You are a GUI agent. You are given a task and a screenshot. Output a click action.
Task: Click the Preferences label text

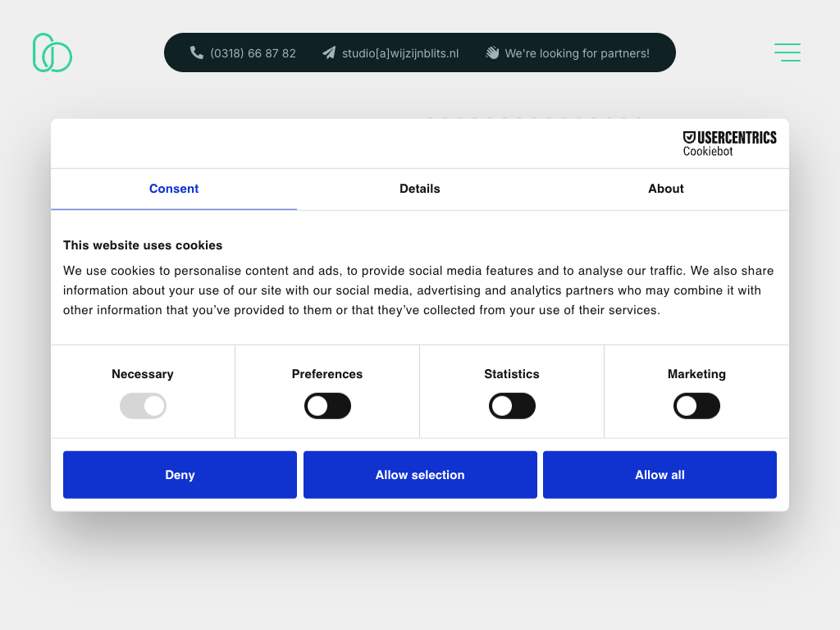click(x=327, y=374)
